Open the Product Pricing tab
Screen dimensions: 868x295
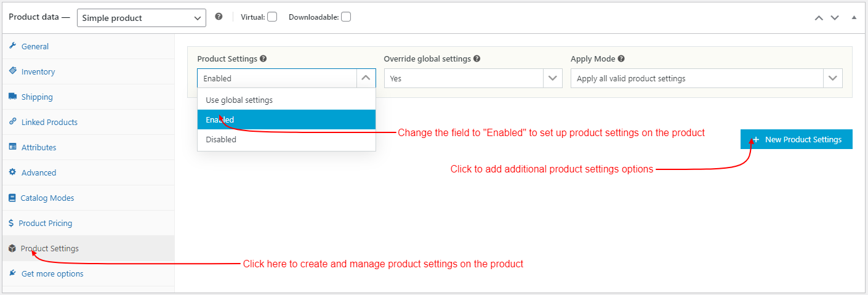coord(87,223)
